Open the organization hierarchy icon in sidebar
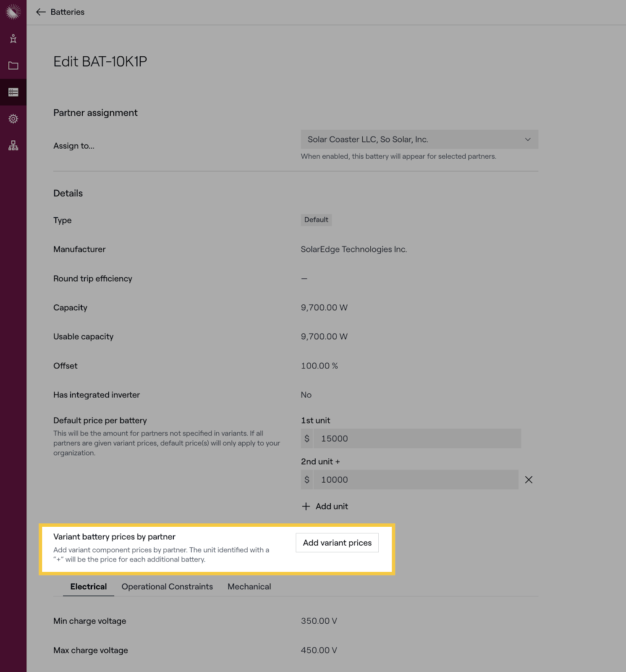 13,146
